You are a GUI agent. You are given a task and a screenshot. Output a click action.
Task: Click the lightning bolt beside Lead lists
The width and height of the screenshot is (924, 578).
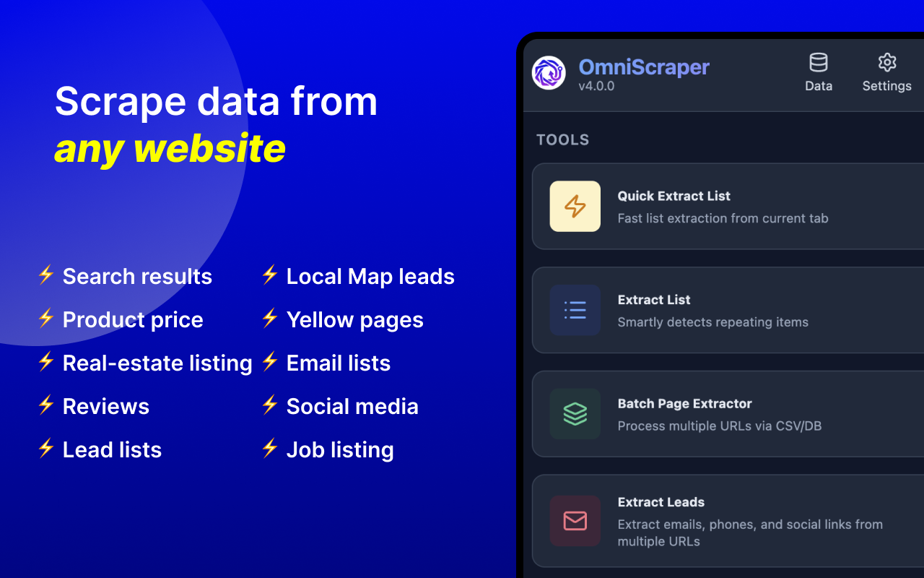[x=46, y=449]
